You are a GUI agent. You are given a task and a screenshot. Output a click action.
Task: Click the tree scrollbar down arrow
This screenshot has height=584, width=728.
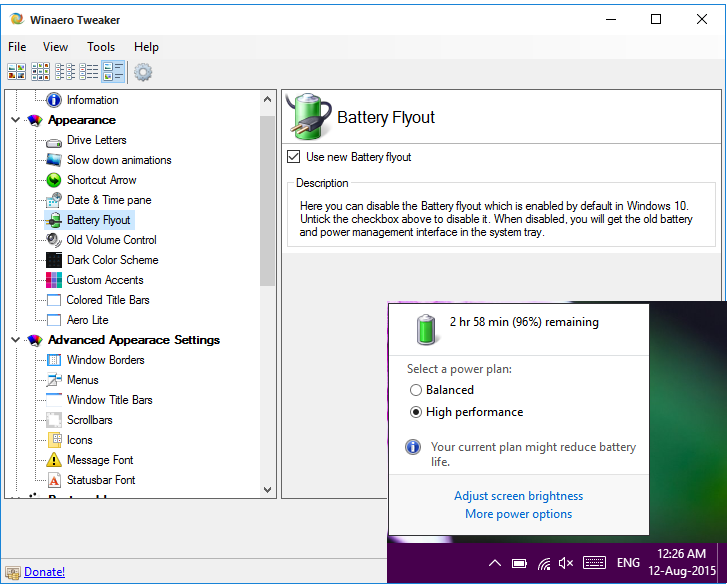click(267, 489)
